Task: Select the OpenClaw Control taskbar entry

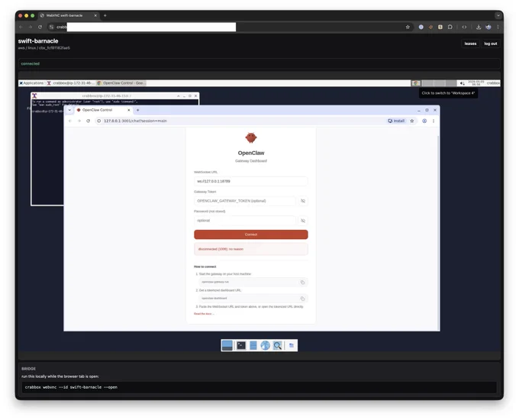Action: (x=121, y=83)
